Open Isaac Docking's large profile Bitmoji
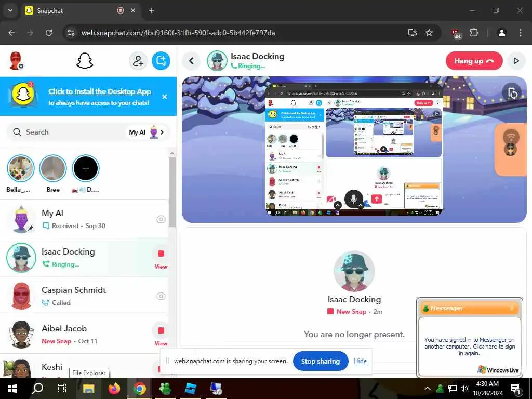Viewport: 532px width, 399px height. [354, 271]
